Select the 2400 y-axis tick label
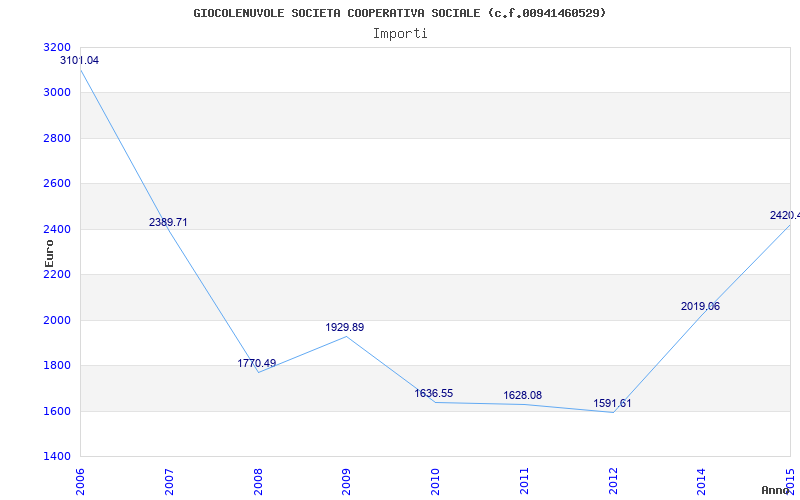 coord(57,230)
